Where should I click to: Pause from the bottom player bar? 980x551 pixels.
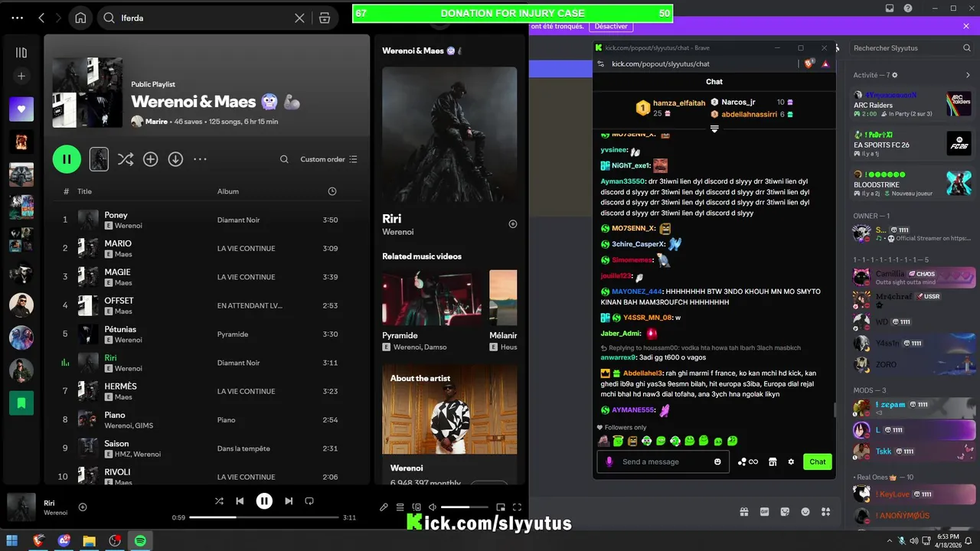tap(264, 501)
